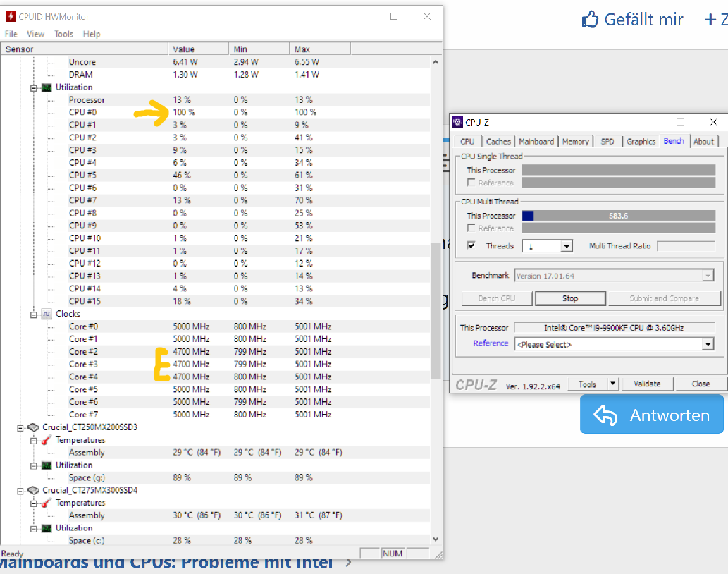Viewport: 728px width, 574px height.
Task: Click the Max column header
Action: 320,49
